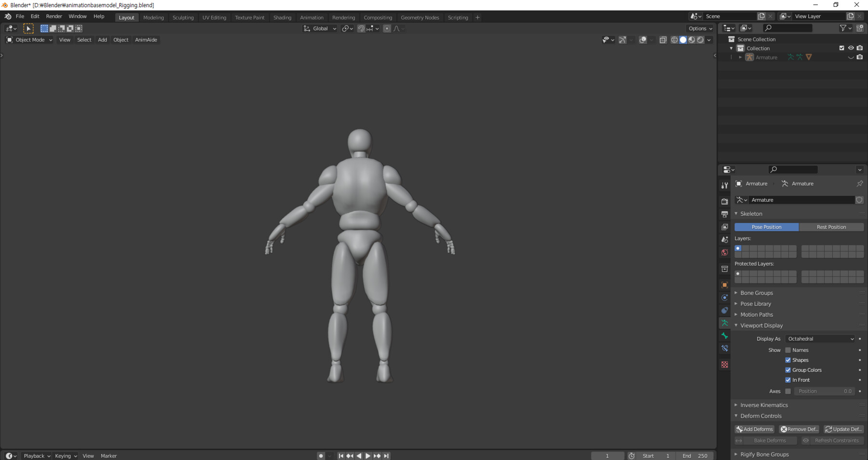
Task: Open the Display As dropdown
Action: 820,338
